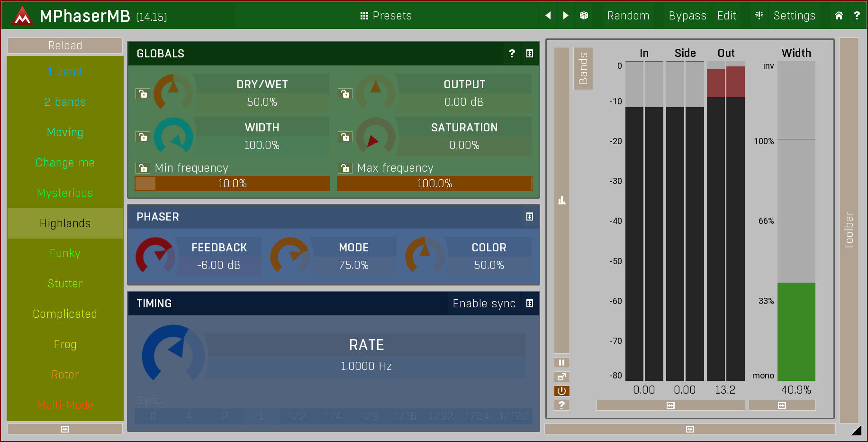Image resolution: width=868 pixels, height=442 pixels.
Task: Click the home icon in title bar
Action: point(839,16)
